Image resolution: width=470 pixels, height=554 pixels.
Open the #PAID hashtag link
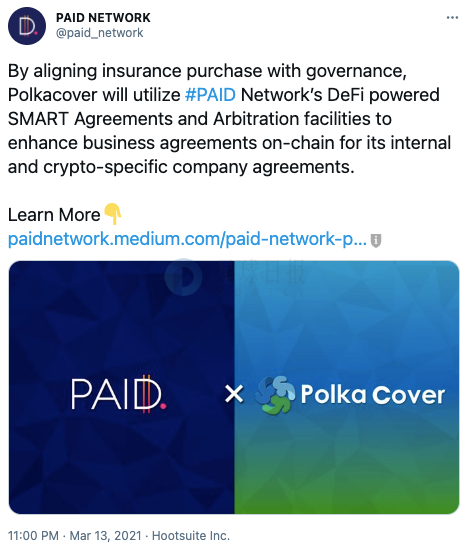pos(210,95)
